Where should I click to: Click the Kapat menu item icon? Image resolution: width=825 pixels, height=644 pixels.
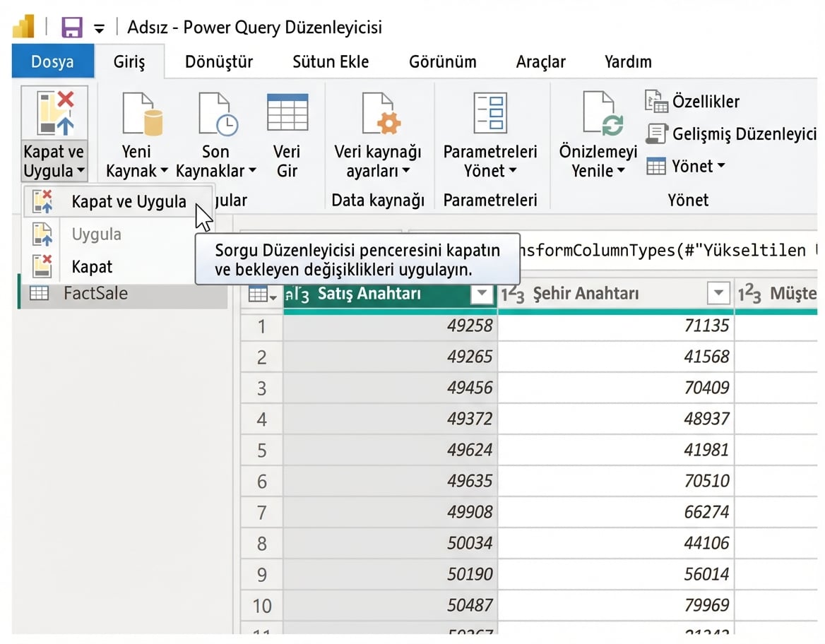click(x=42, y=266)
